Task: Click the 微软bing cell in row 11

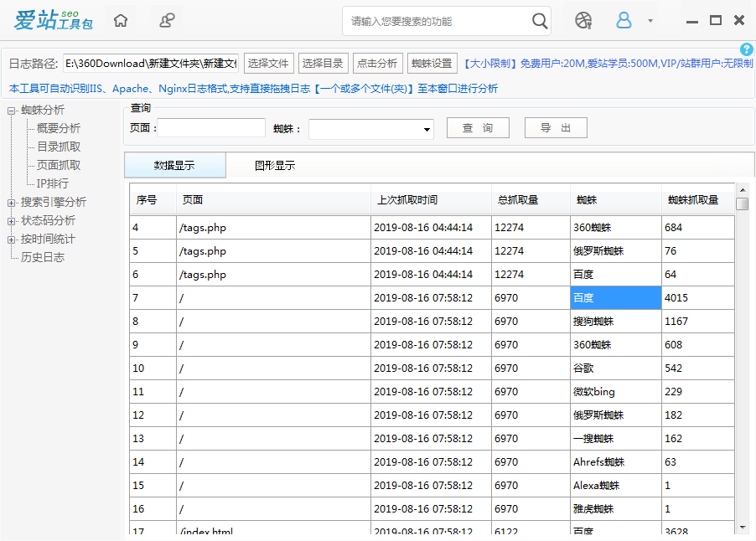Action: tap(616, 392)
